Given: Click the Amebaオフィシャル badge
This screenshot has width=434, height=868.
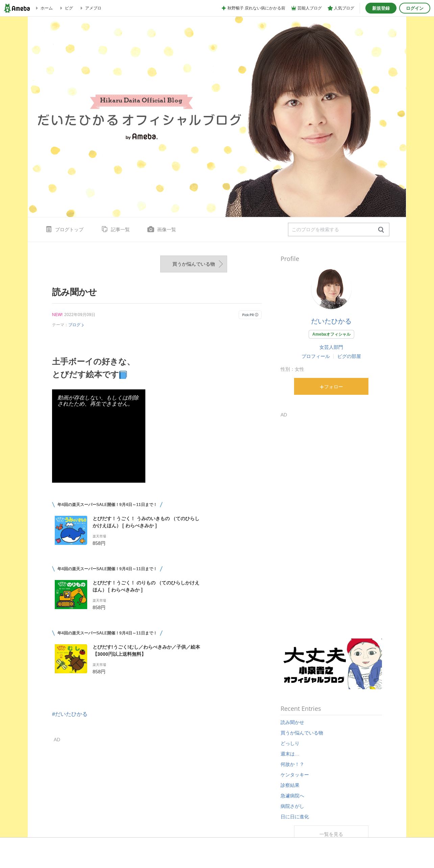Looking at the screenshot, I should coord(331,334).
